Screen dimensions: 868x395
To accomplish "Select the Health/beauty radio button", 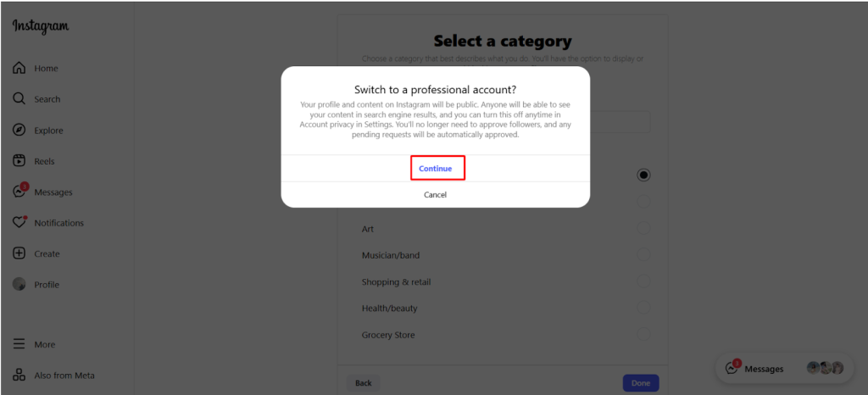I will (643, 308).
